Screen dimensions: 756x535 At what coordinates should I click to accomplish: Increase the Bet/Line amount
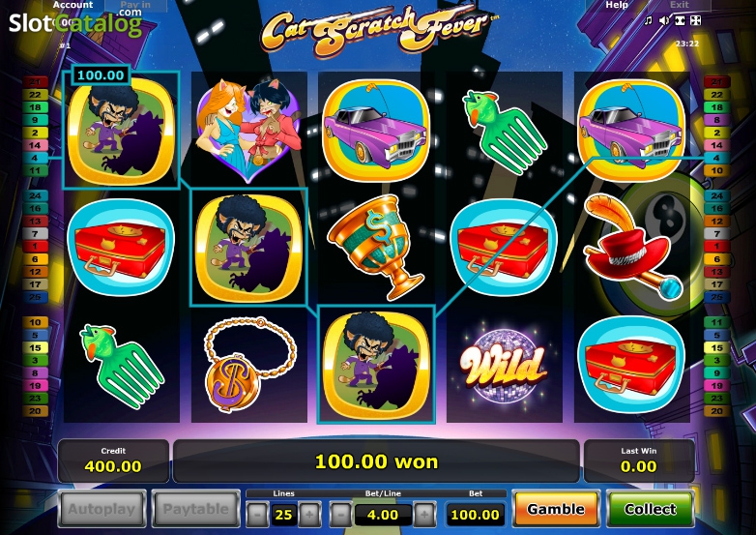[424, 515]
